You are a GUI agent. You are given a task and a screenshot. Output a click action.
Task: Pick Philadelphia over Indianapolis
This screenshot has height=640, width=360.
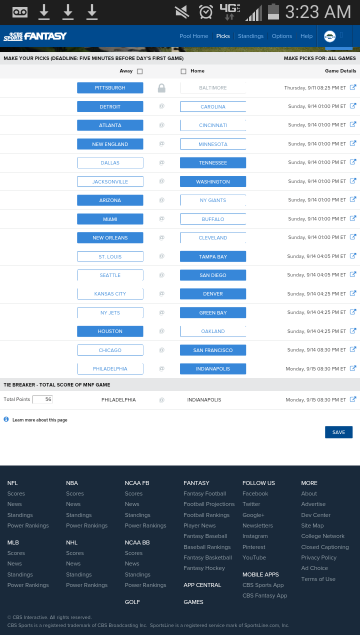(x=110, y=369)
